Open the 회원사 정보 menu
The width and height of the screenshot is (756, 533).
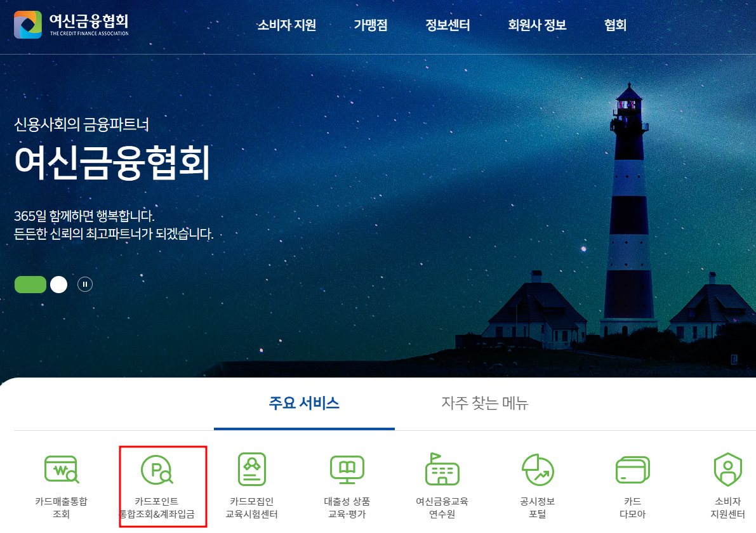click(536, 25)
